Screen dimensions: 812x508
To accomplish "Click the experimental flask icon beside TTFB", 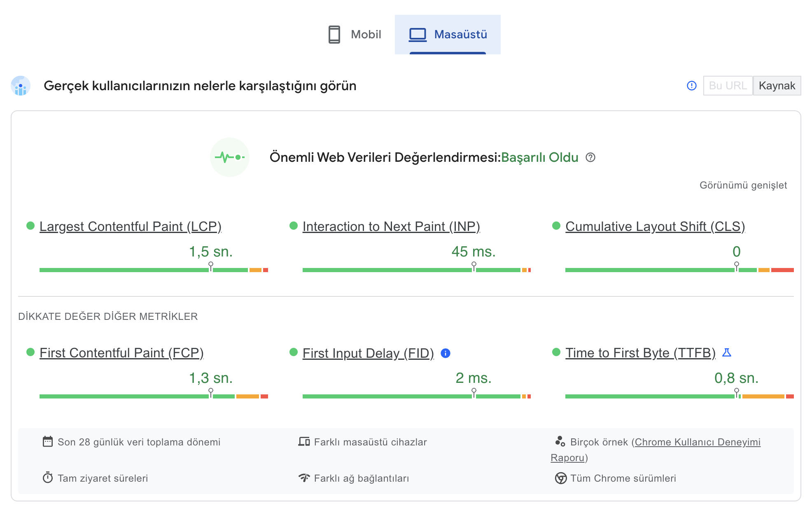I will (x=727, y=352).
